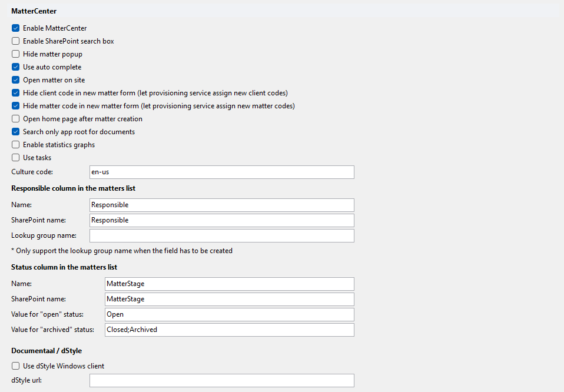Screen dimensions: 564x392
Task: Click the MatterCenter section heading
Action: [x=34, y=11]
